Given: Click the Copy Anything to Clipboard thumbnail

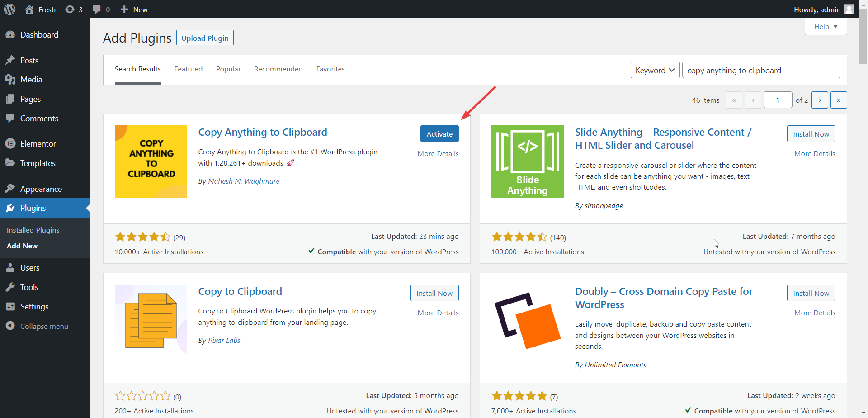Looking at the screenshot, I should point(151,161).
